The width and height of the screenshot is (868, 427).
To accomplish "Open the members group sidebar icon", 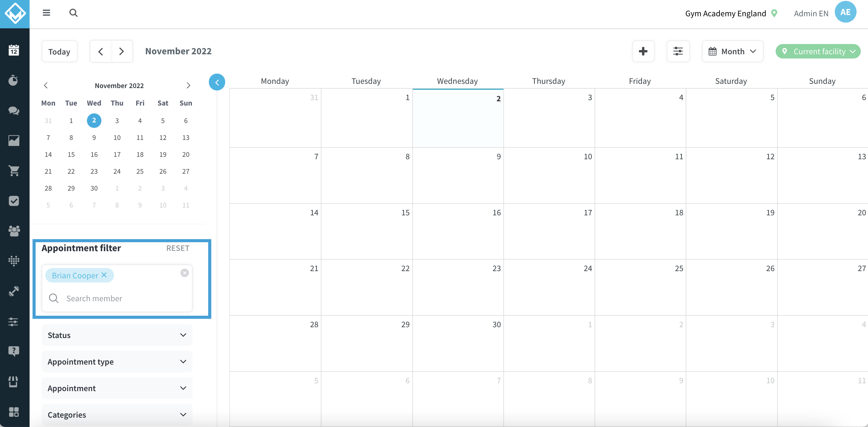I will (x=14, y=231).
